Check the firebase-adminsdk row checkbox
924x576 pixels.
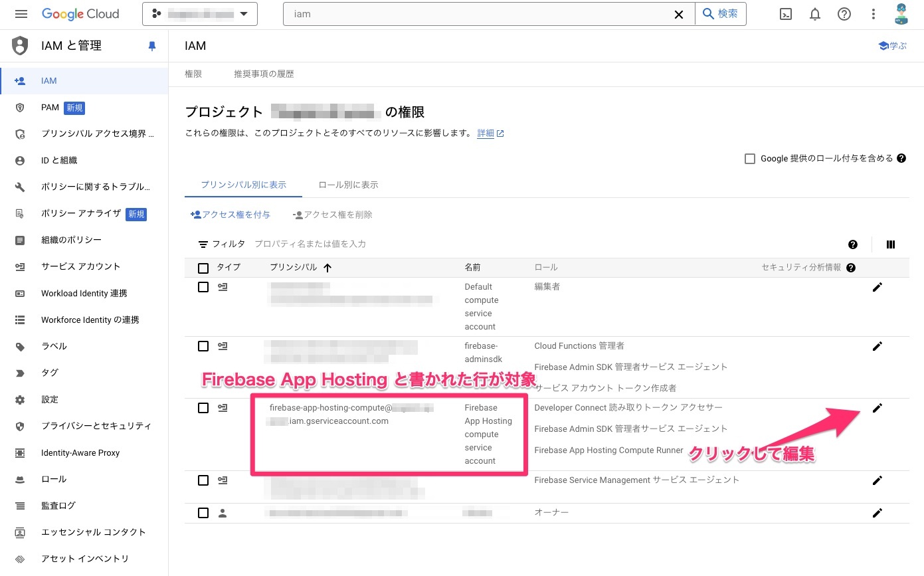point(203,346)
